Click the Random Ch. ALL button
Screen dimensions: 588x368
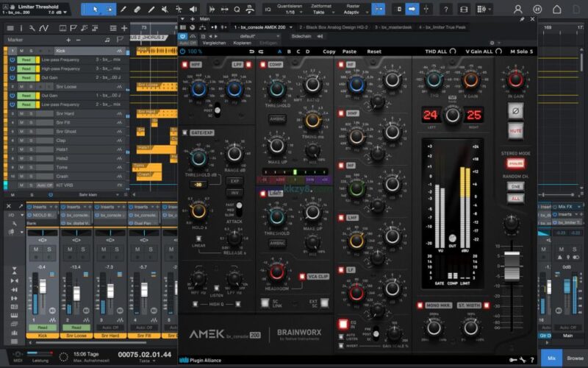(x=516, y=198)
